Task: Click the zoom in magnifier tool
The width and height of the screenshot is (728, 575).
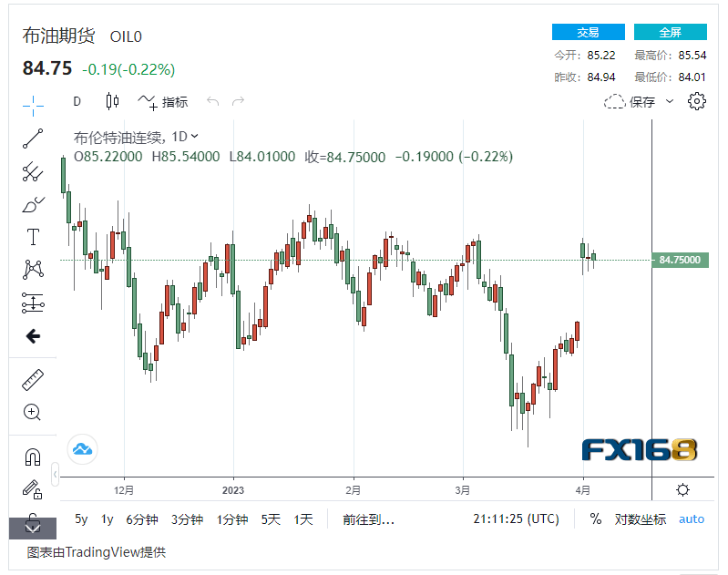Action: pos(33,412)
